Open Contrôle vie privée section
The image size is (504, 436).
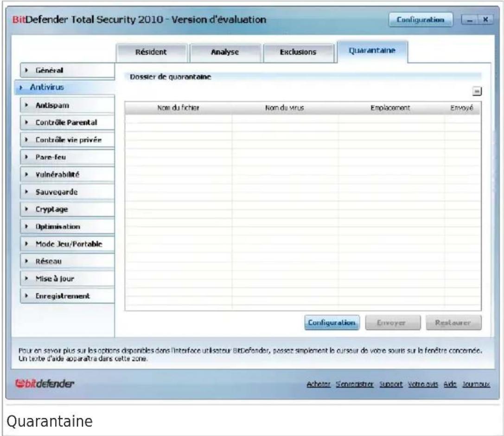pos(67,140)
